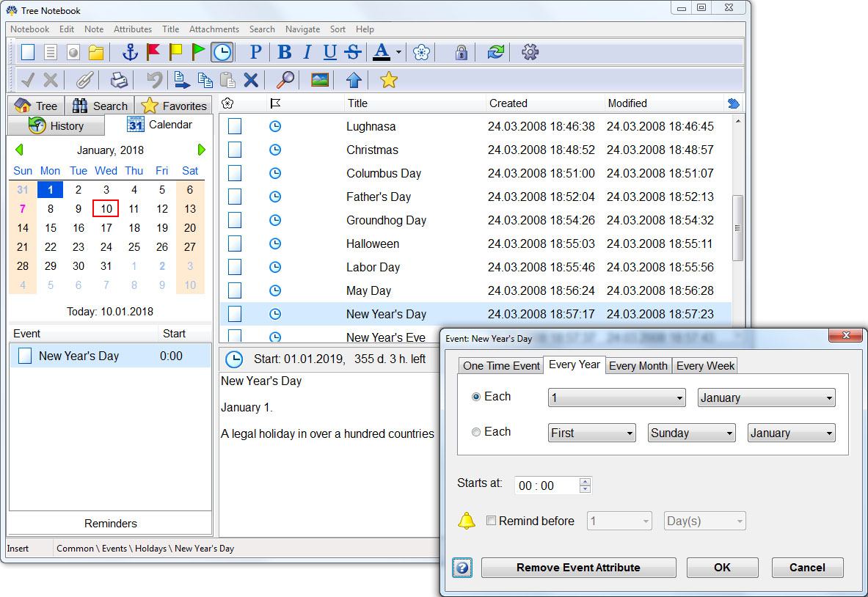Toggle underline formatting

(330, 52)
